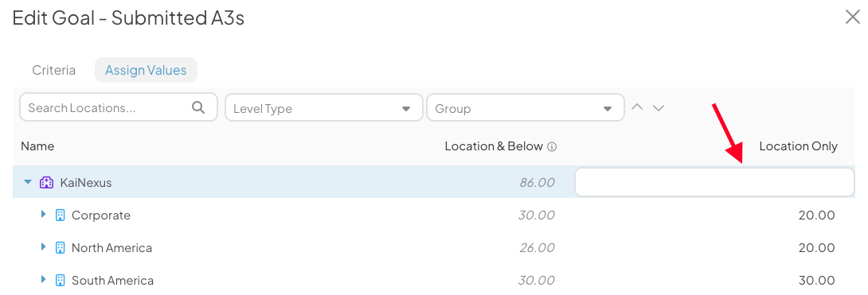Click the collapse-all up chevron

(637, 107)
